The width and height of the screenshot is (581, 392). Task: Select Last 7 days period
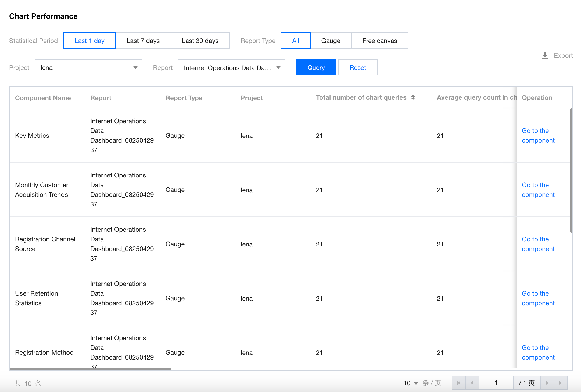(143, 41)
